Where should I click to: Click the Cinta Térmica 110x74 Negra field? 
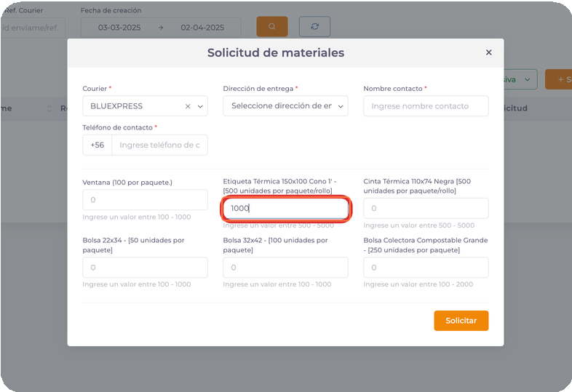tap(426, 209)
